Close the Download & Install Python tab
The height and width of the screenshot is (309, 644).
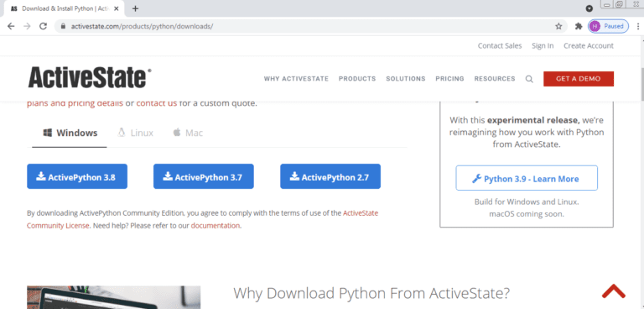(117, 8)
